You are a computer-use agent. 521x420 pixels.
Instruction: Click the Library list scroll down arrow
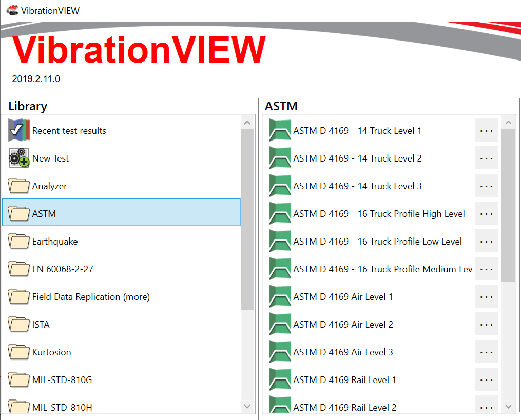pyautogui.click(x=247, y=406)
